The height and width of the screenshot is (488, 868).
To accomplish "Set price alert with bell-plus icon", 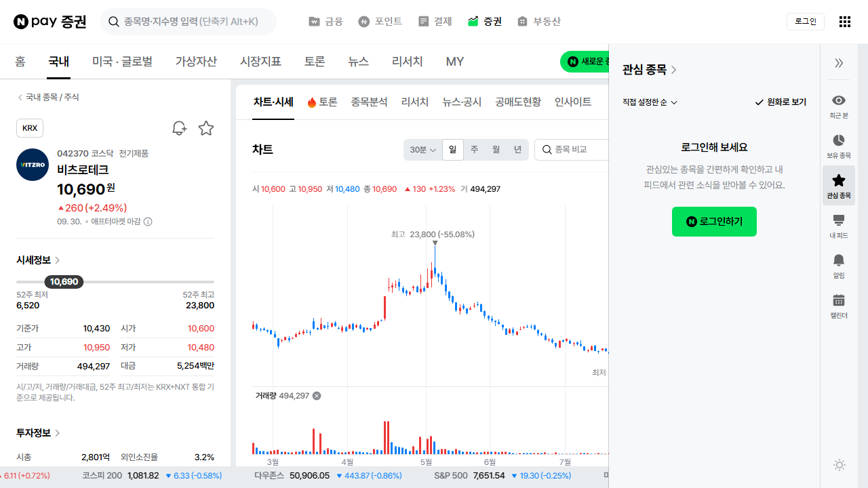I will [x=179, y=128].
